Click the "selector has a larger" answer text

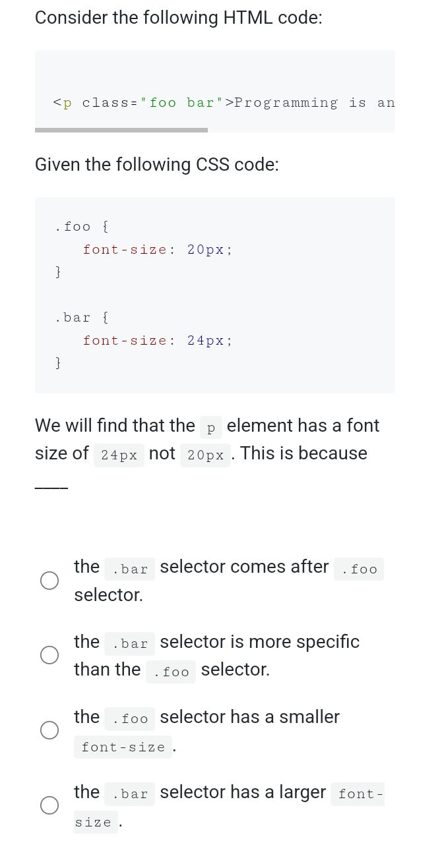243,792
